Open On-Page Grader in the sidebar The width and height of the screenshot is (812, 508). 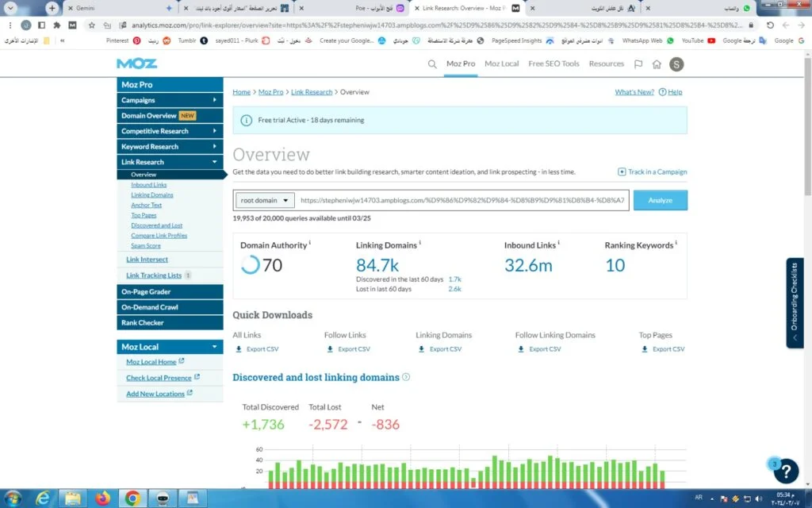click(x=170, y=292)
